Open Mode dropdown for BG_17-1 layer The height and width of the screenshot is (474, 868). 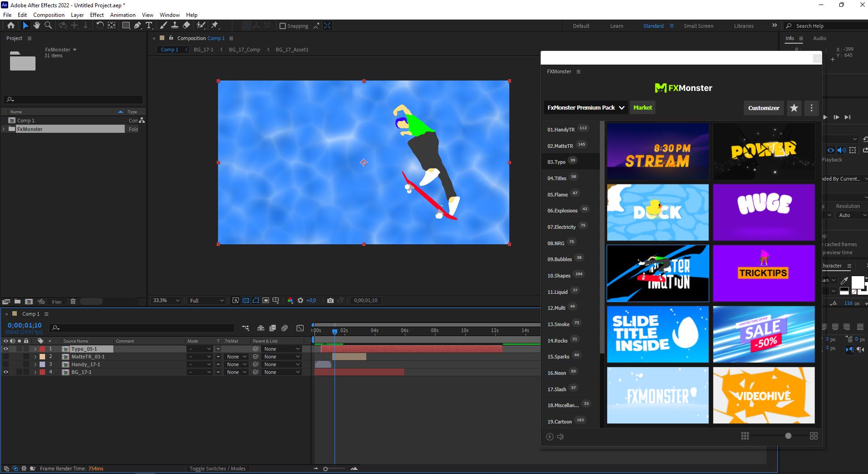coord(200,372)
